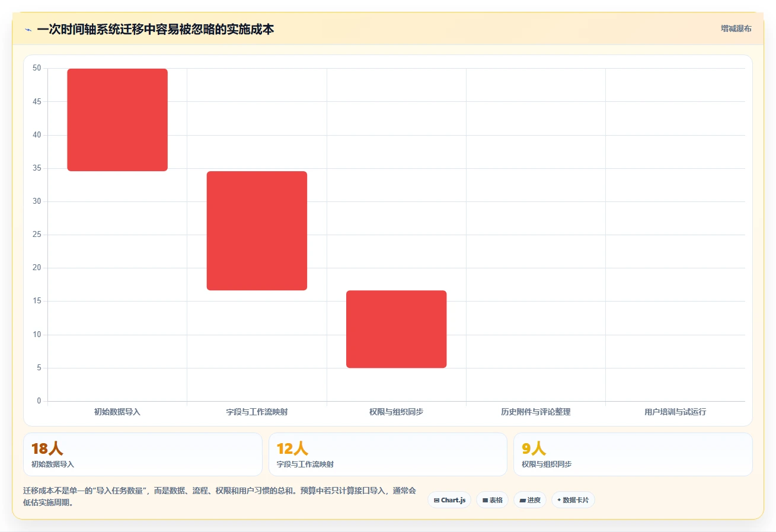776x532 pixels.
Task: Click the red bar for 权限与组织同步
Action: click(x=396, y=329)
